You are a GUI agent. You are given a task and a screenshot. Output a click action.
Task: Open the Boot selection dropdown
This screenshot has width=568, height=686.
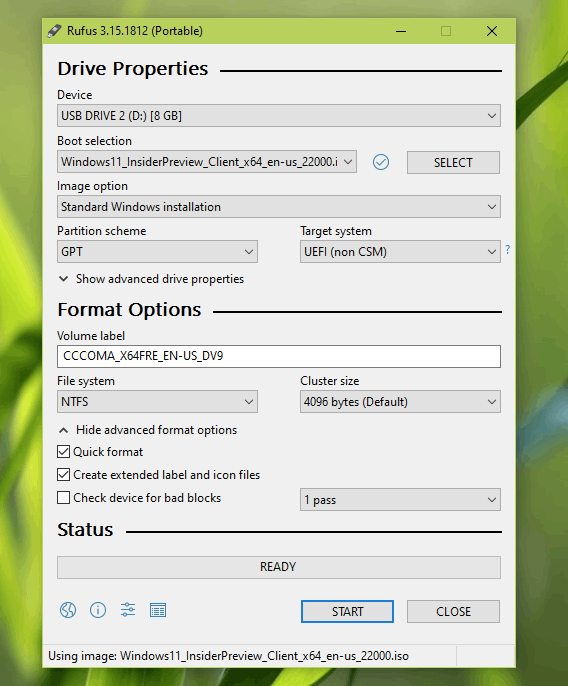pos(207,162)
